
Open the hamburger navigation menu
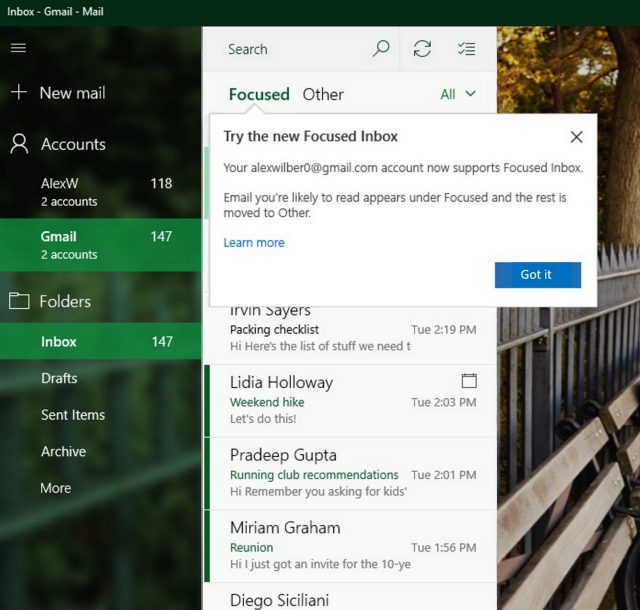coord(18,48)
